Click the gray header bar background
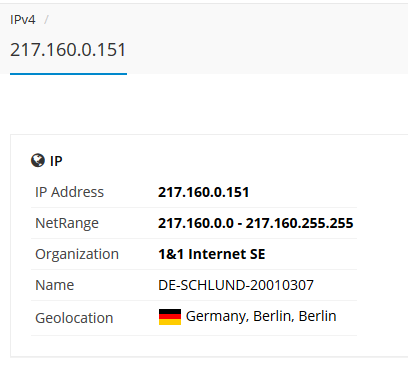 point(267,38)
